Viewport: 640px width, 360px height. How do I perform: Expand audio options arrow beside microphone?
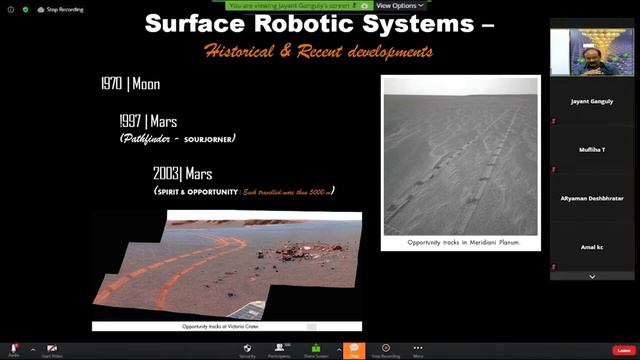tap(33, 350)
